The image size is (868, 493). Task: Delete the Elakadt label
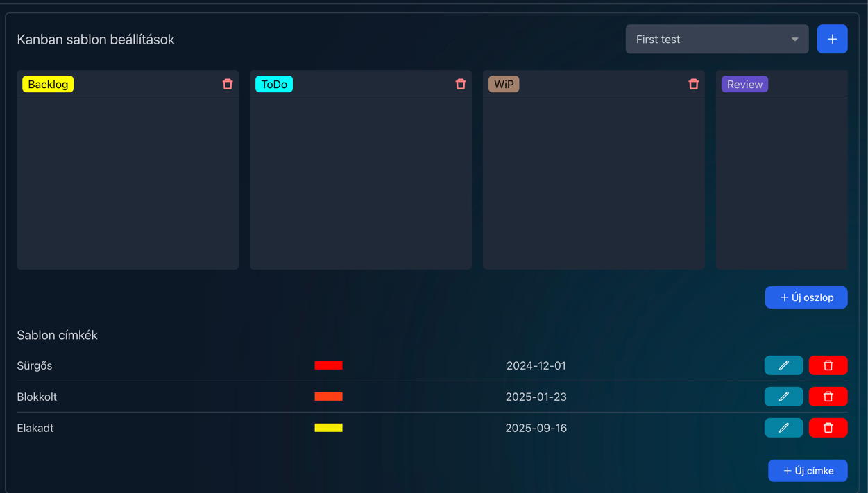pyautogui.click(x=828, y=428)
